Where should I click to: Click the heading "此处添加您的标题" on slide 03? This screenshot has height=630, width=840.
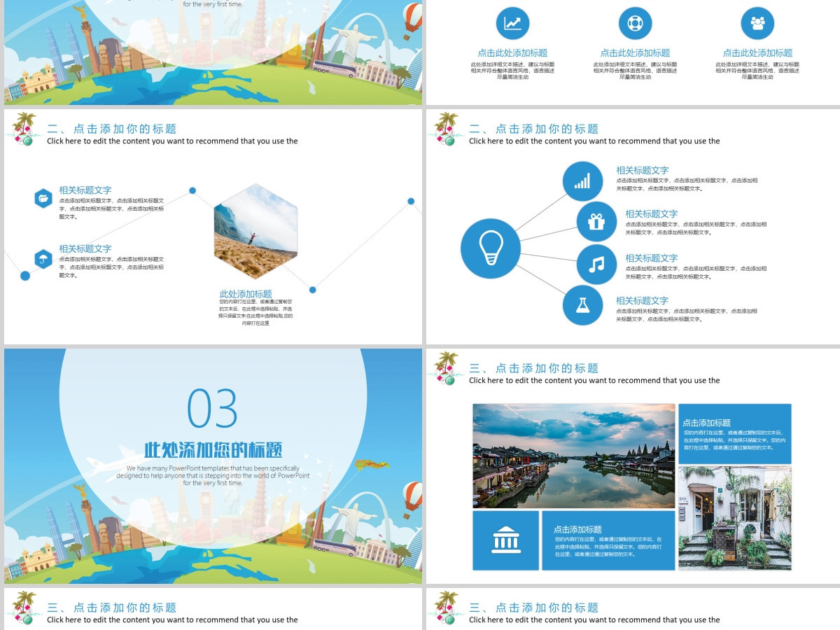click(213, 449)
